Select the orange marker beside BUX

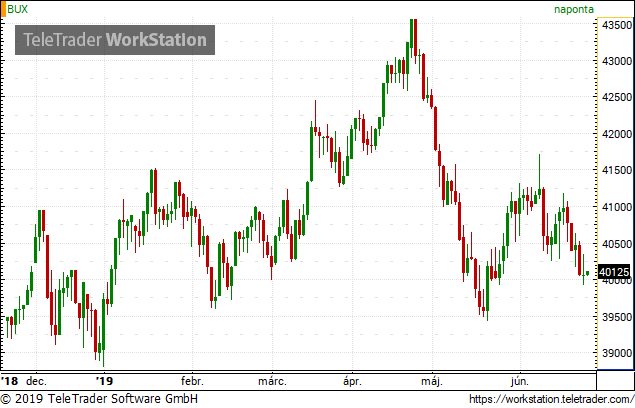click(3, 9)
